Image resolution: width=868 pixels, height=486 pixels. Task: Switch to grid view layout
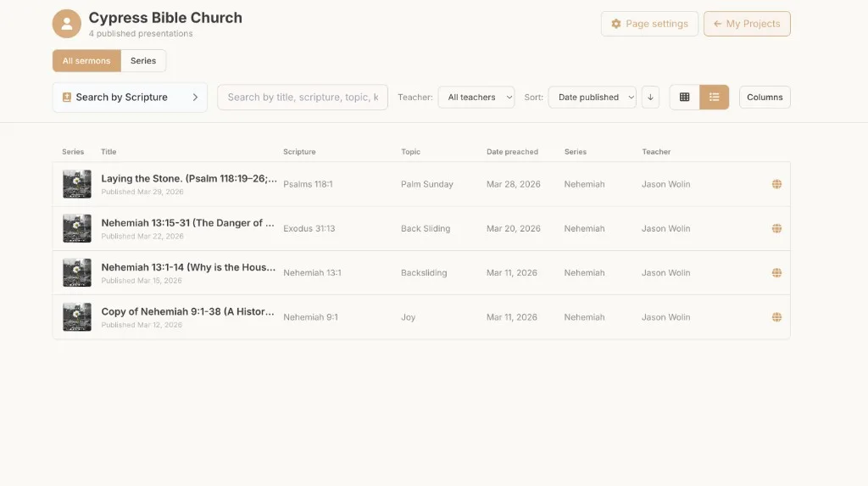point(684,97)
